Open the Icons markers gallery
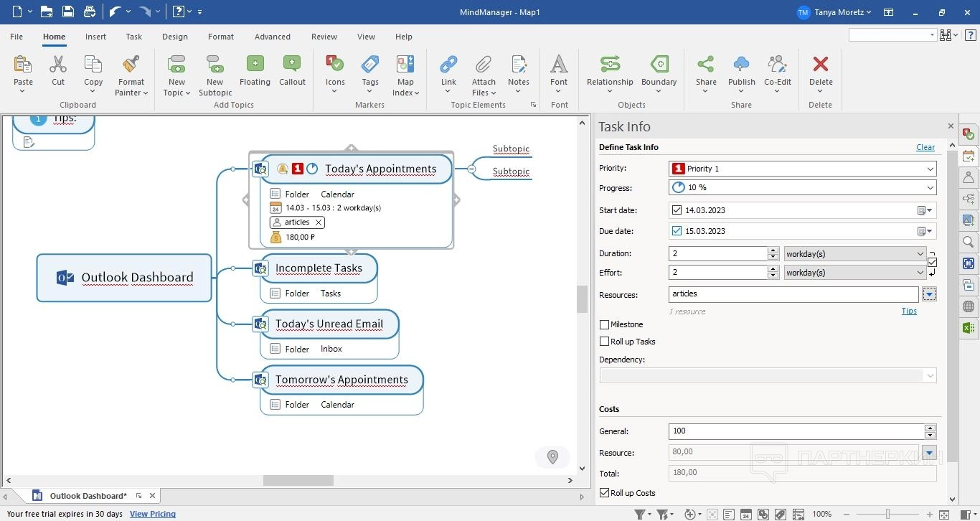 [335, 65]
